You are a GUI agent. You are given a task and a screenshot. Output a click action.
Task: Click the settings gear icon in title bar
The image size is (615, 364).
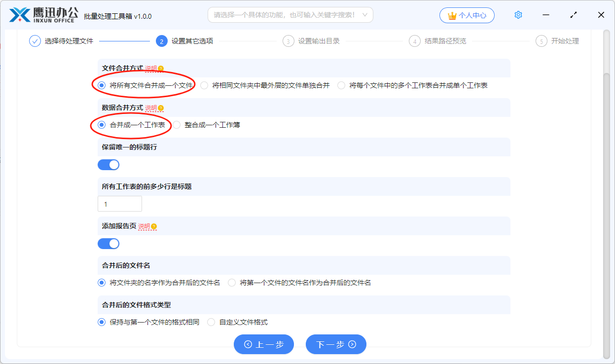tap(518, 15)
